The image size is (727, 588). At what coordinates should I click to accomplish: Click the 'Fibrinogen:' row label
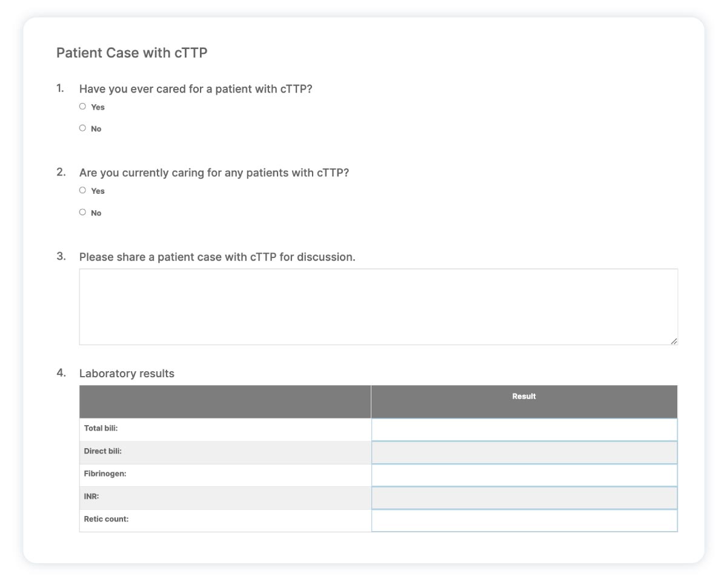point(105,474)
